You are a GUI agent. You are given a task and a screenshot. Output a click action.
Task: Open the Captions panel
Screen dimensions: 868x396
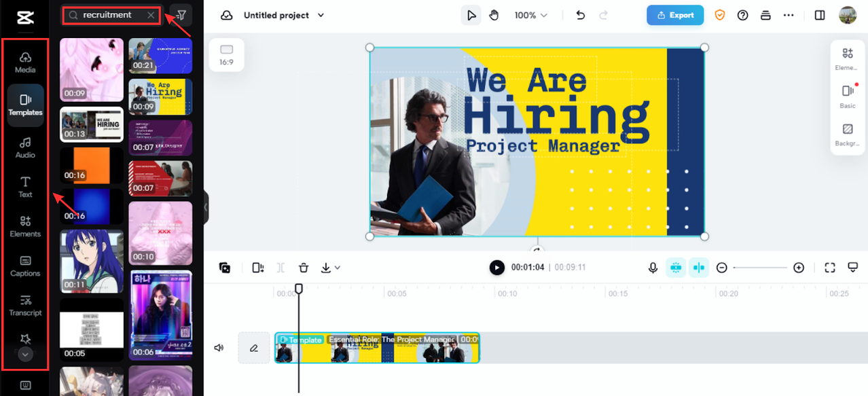pyautogui.click(x=25, y=266)
